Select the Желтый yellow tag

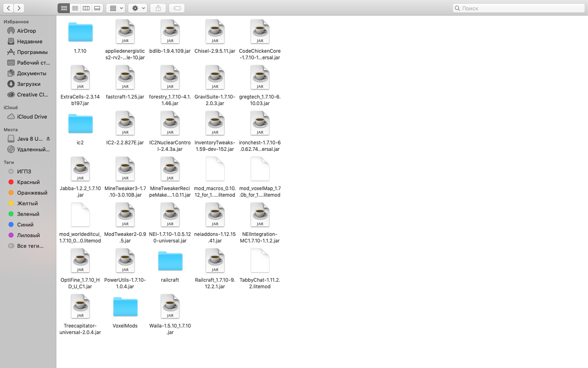pyautogui.click(x=28, y=203)
